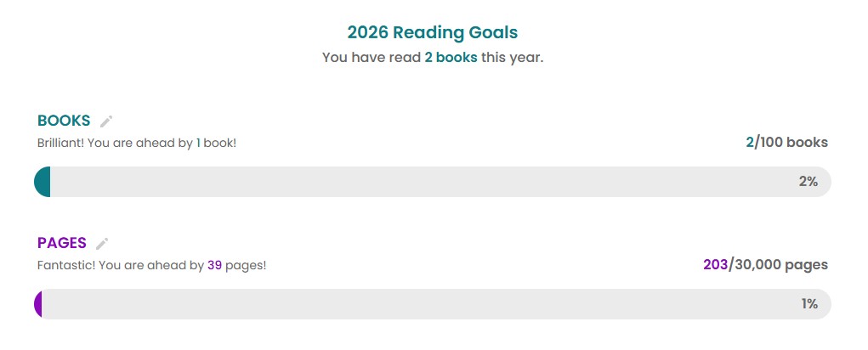Viewport: 868px width, 350px height.
Task: Click the "/30,000 pages" goal total text
Action: click(x=779, y=265)
